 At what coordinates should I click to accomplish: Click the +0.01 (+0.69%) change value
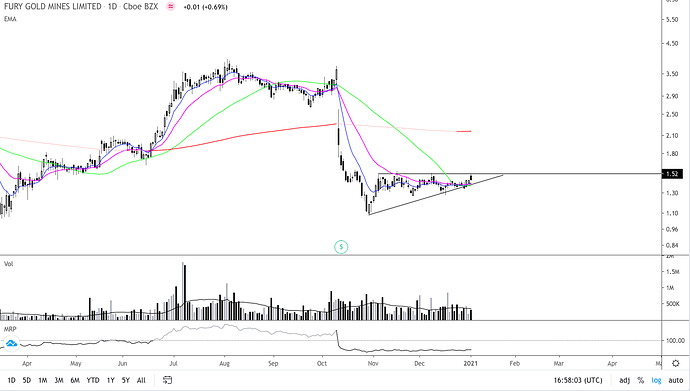(206, 7)
